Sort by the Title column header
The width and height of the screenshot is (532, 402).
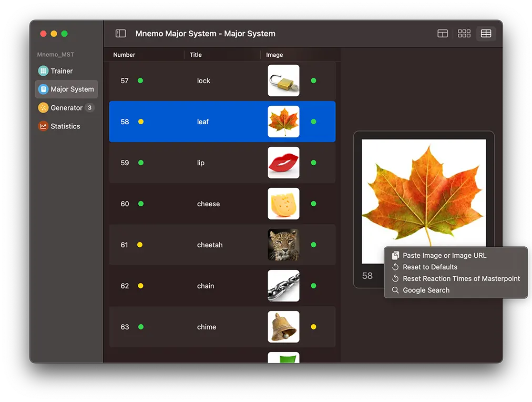pos(195,54)
